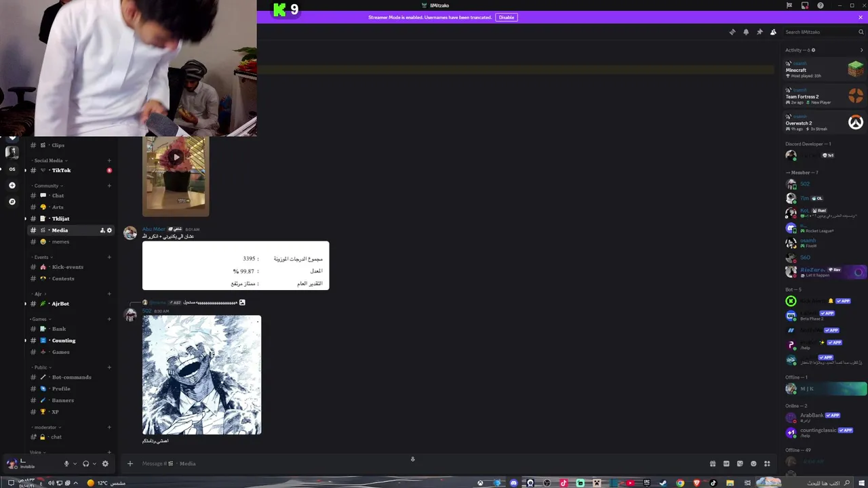Open the Discord help question-mark icon
The width and height of the screenshot is (868, 488).
821,5
